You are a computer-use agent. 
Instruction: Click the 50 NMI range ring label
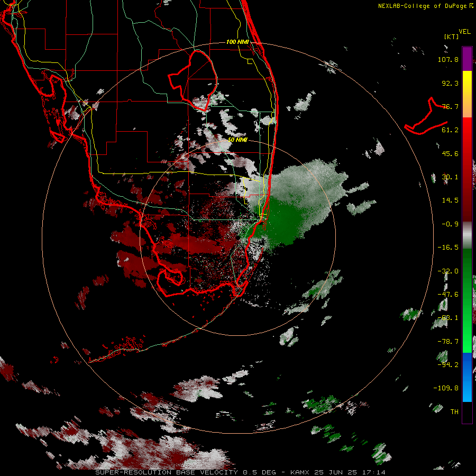(x=237, y=140)
